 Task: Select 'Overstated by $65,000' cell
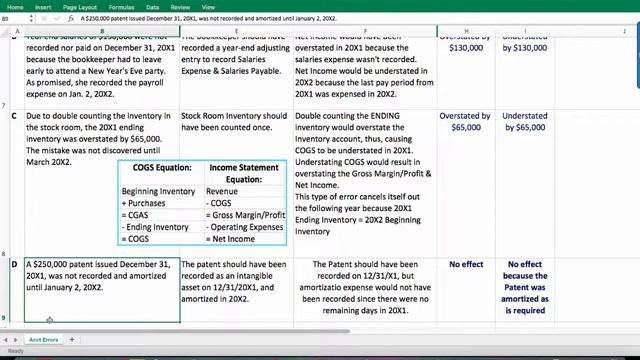pos(466,184)
